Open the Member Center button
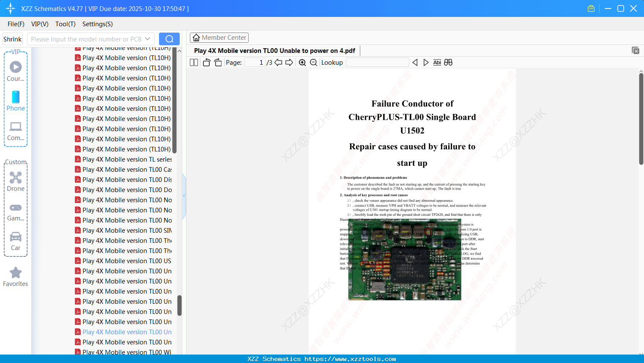This screenshot has height=363, width=644. (219, 38)
